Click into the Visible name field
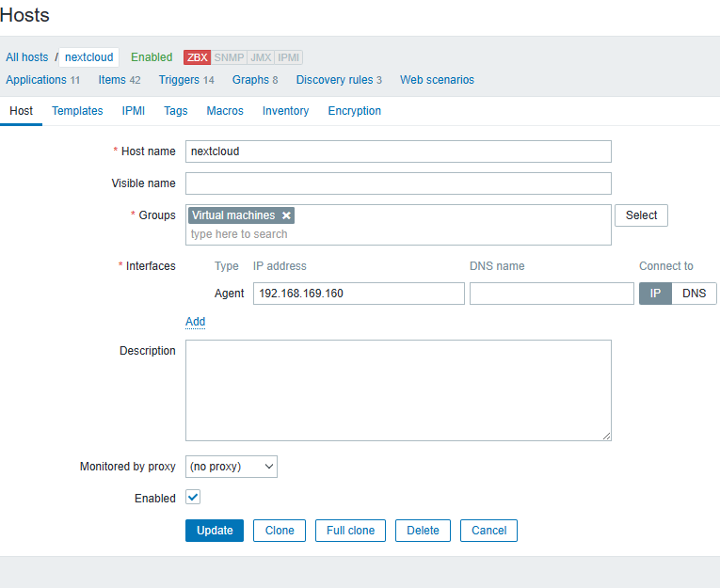Screen dimensions: 720x588 (x=398, y=183)
